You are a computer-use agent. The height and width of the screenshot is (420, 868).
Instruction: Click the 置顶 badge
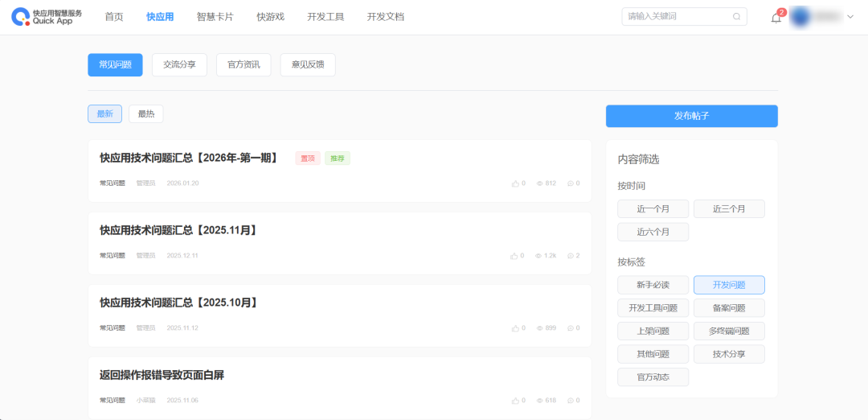(308, 159)
